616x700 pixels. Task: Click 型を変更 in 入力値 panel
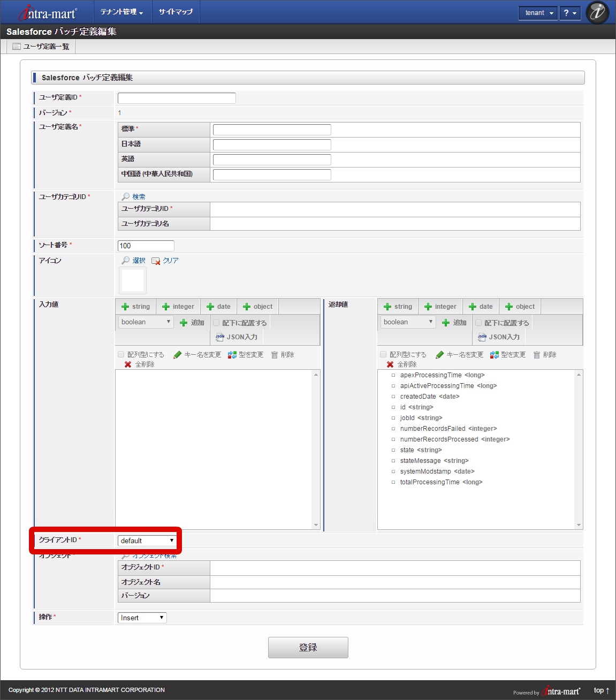pos(246,355)
